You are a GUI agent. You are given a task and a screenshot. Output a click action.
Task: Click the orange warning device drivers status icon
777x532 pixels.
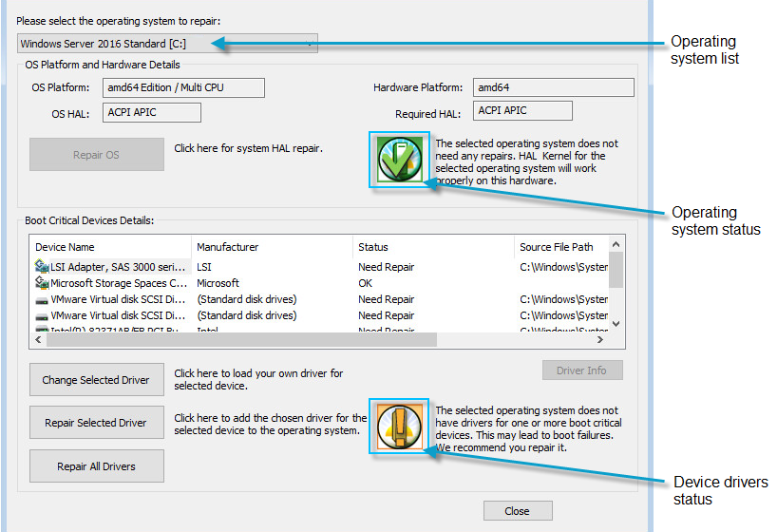pyautogui.click(x=399, y=426)
